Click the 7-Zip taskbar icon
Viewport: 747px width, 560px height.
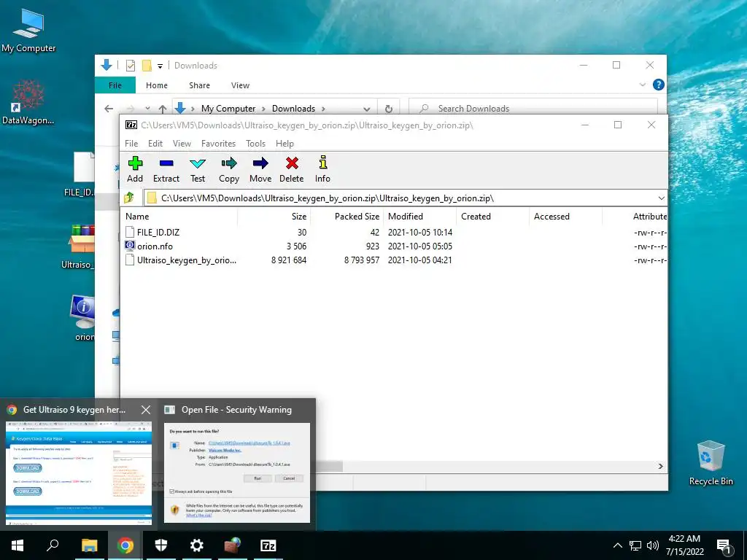click(268, 545)
